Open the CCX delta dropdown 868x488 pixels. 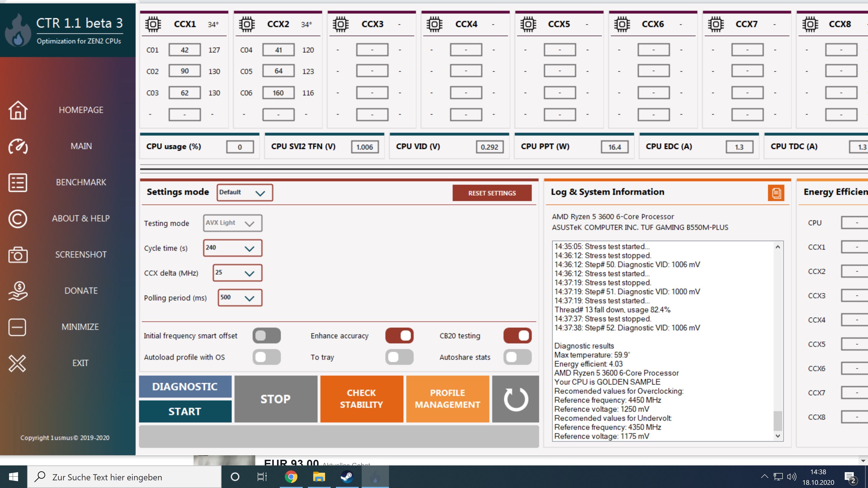237,273
